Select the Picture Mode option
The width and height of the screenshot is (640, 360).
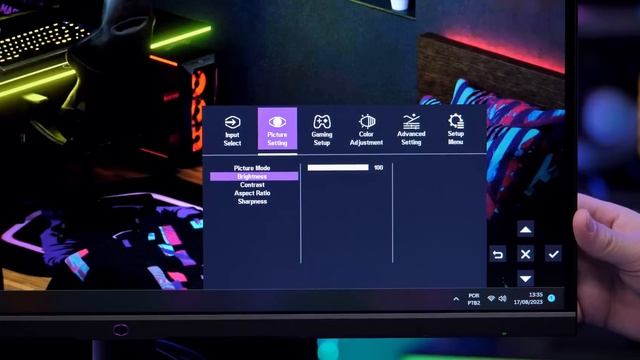(252, 168)
